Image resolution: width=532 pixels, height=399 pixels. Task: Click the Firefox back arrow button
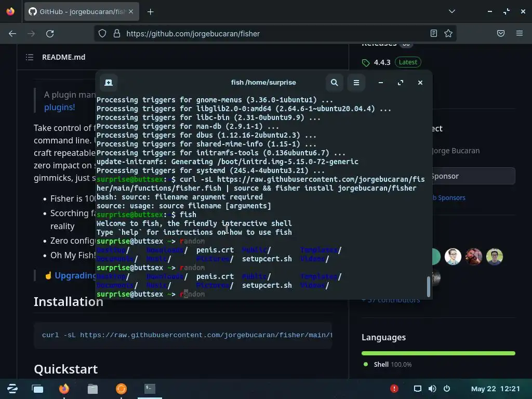(12, 34)
